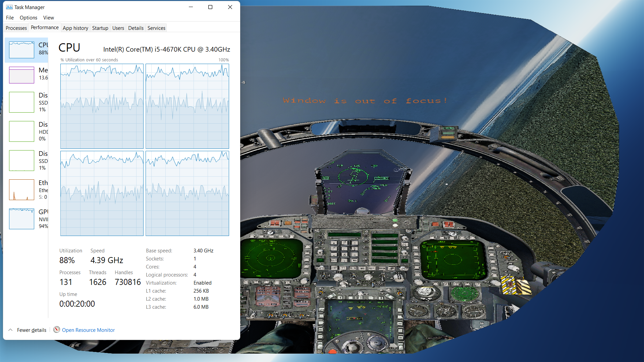
Task: Click the L1 cache 256 KB value
Action: 201,291
